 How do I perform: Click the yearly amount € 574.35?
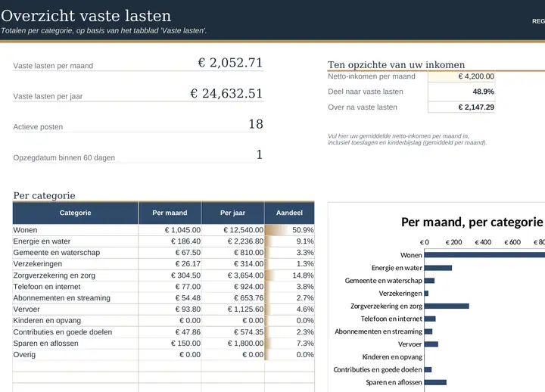tap(232, 332)
